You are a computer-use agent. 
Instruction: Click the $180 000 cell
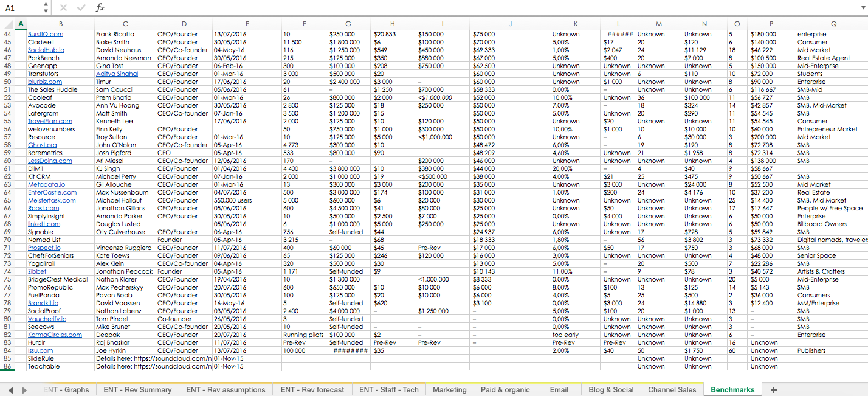pos(772,35)
